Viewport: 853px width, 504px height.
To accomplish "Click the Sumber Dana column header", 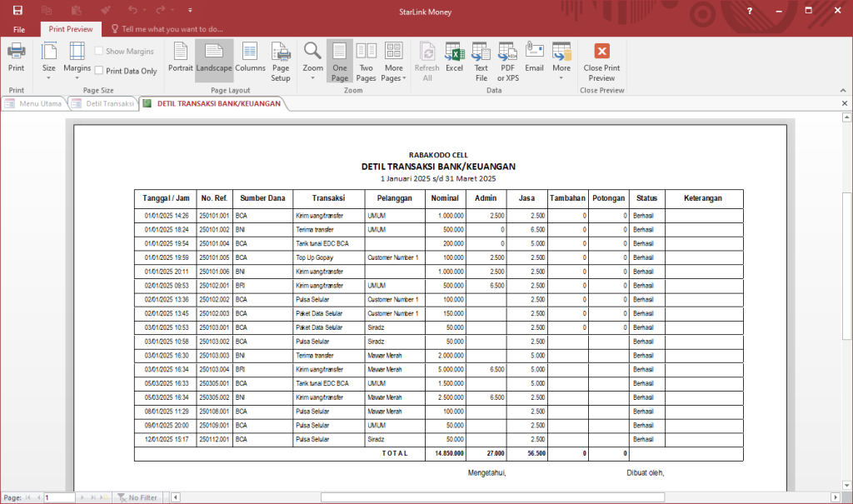I will (x=262, y=198).
